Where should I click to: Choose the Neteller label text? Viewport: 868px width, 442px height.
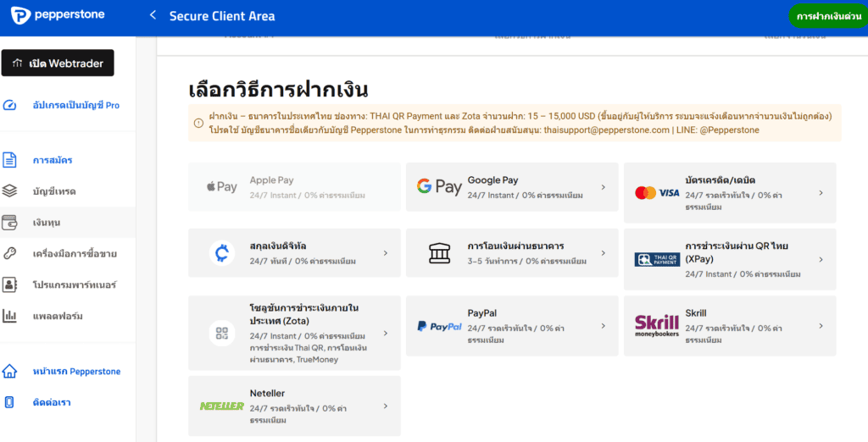(x=267, y=394)
